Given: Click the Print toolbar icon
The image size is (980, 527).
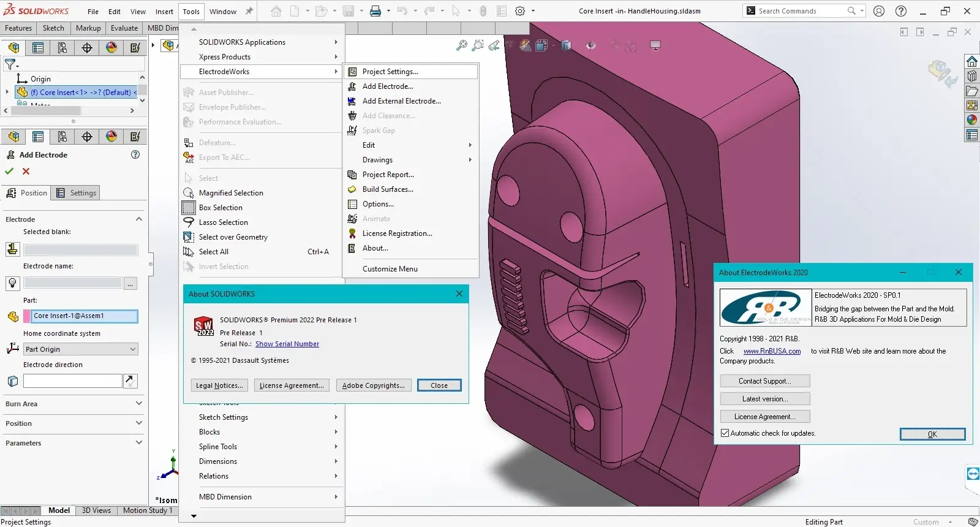Looking at the screenshot, I should (x=375, y=11).
